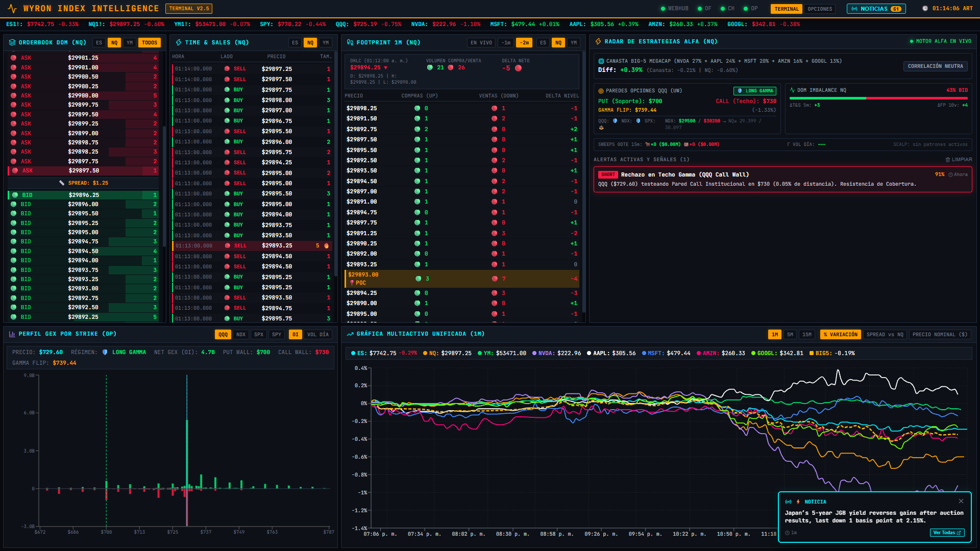Select -1m offset in Footprint
The width and height of the screenshot is (980, 551).
coord(506,43)
